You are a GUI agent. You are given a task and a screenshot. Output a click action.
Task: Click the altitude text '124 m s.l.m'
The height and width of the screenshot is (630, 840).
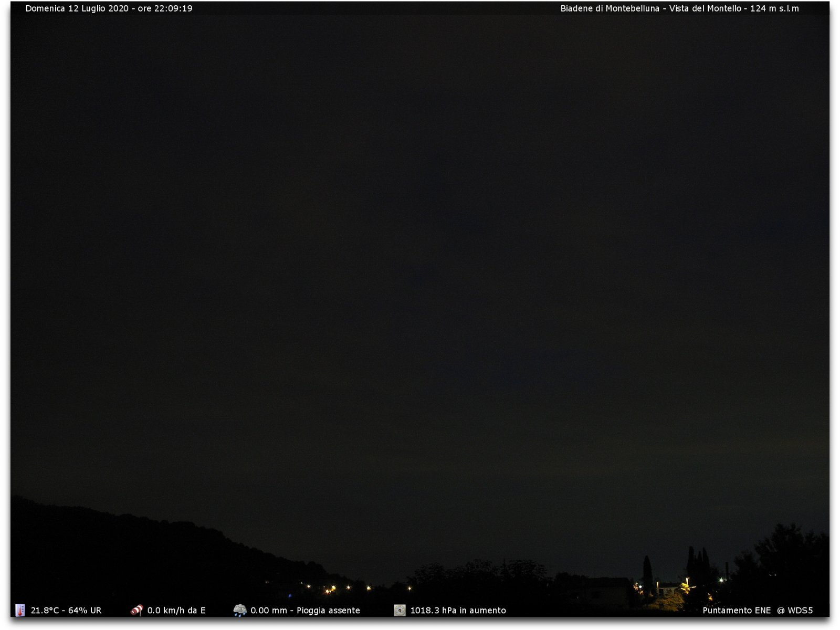click(x=774, y=8)
